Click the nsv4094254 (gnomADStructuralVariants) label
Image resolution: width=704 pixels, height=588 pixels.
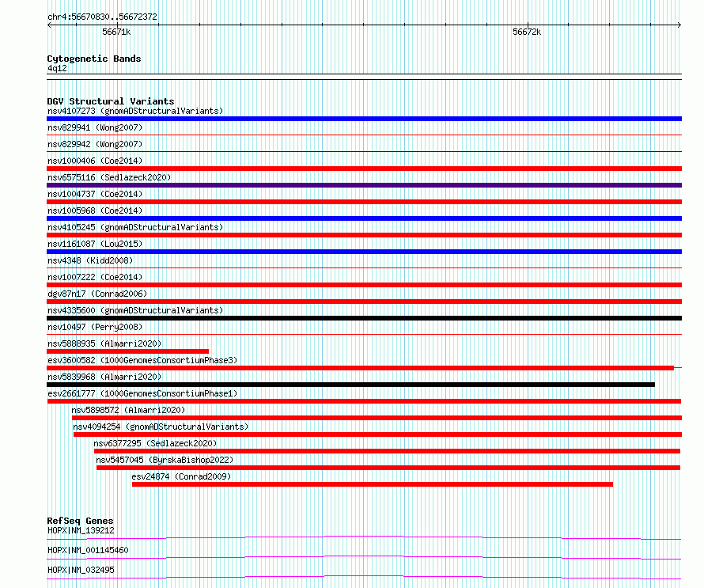161,427
